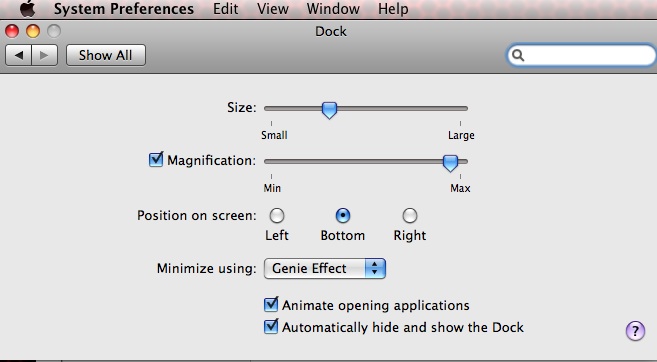Click the magnifying glass search icon
This screenshot has height=362, width=657.
(x=518, y=55)
